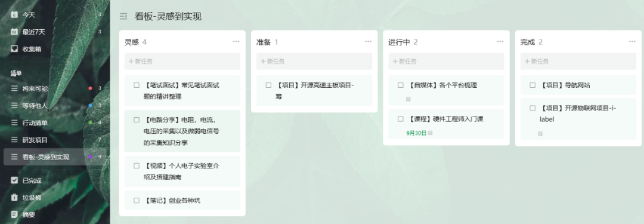Open the 开源高速主板项目 task card
This screenshot has height=224, width=644.
314,91
